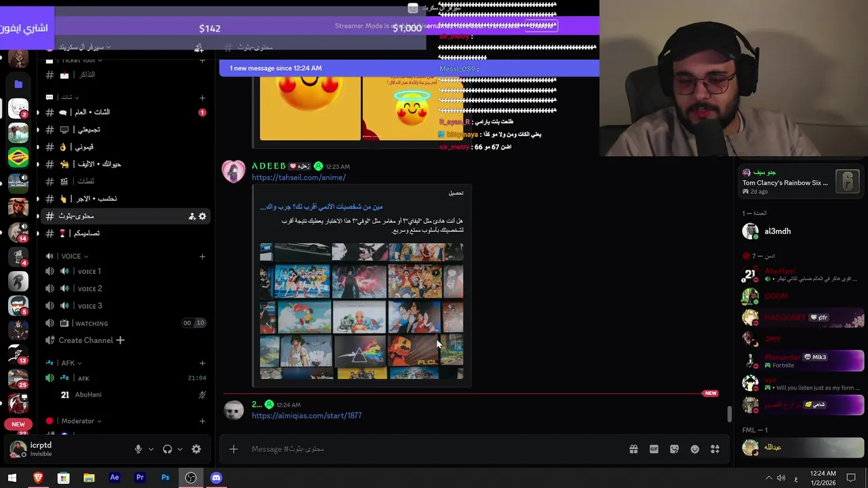Image resolution: width=868 pixels, height=488 pixels.
Task: Open Windows notification center
Action: [x=851, y=478]
